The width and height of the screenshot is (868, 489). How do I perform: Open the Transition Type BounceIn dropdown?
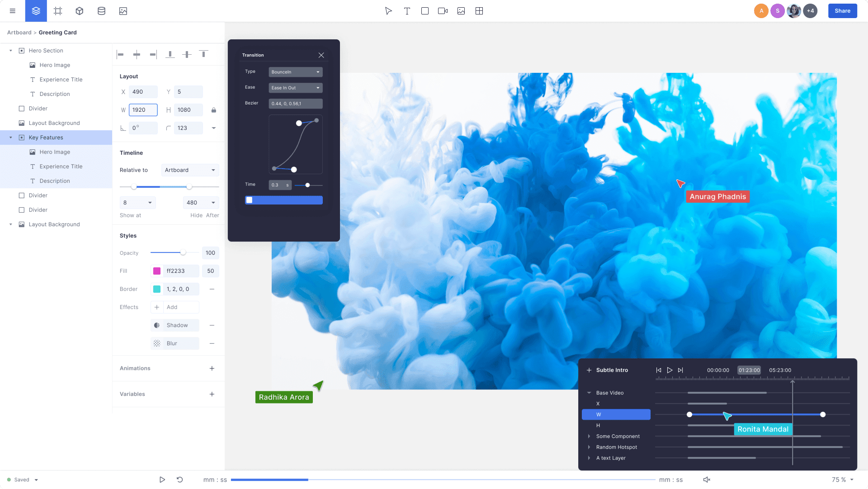pos(295,72)
